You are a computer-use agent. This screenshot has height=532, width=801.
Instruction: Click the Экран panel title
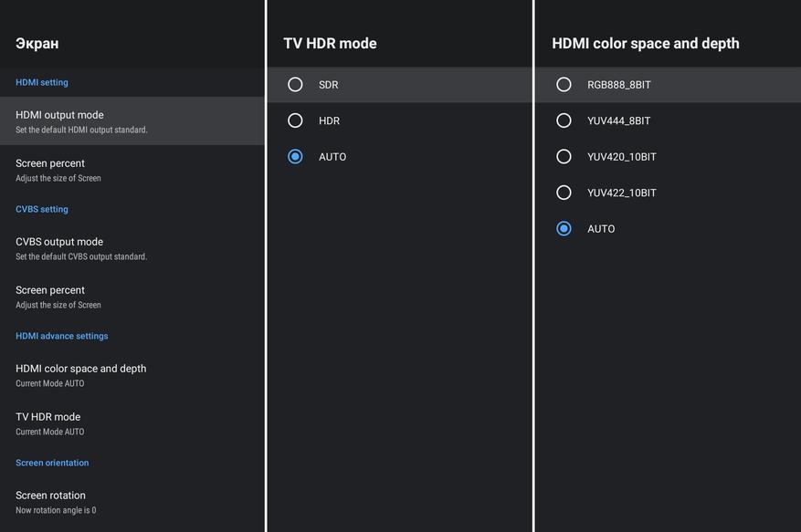[37, 43]
